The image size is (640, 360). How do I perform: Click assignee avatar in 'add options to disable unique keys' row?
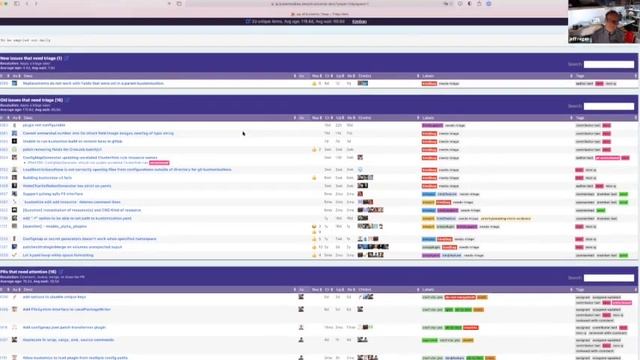pyautogui.click(x=301, y=297)
